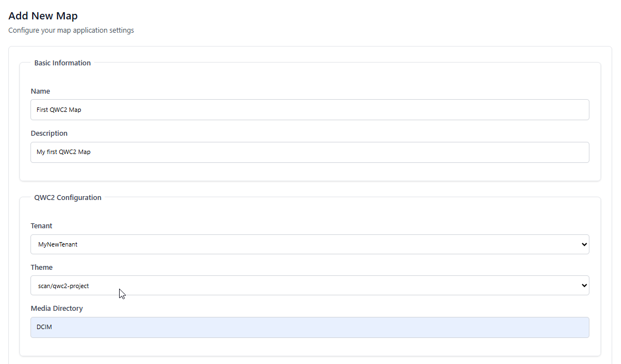This screenshot has height=364, width=621.
Task: Open the Theme dropdown
Action: [x=310, y=286]
